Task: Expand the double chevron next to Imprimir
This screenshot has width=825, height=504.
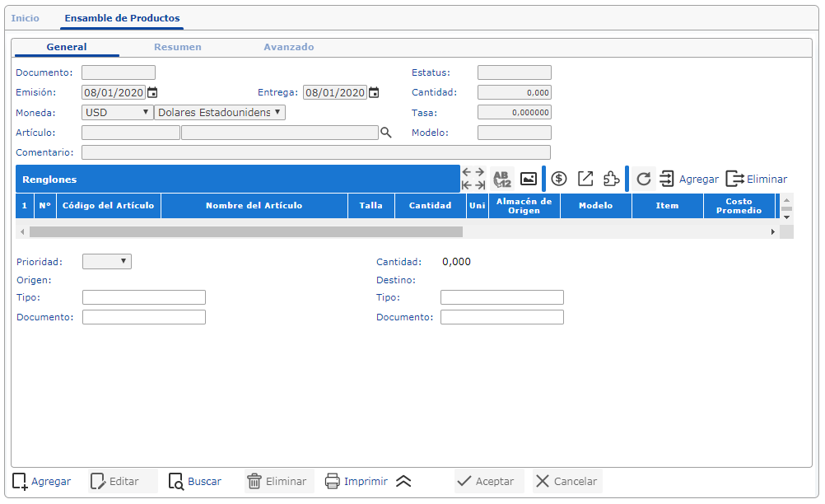Action: (403, 482)
